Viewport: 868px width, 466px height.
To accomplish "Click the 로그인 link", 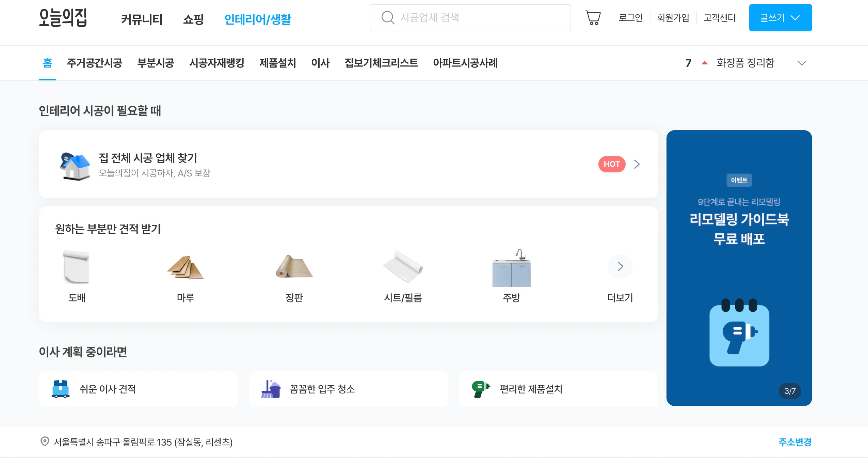I will click(630, 18).
